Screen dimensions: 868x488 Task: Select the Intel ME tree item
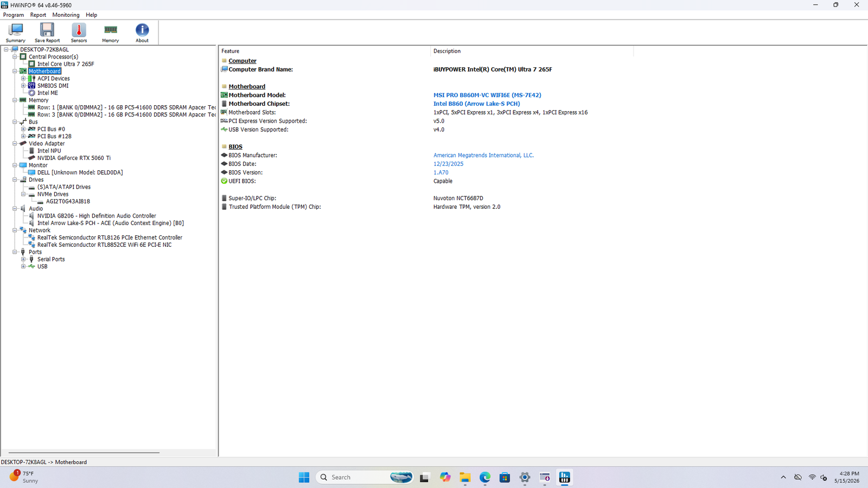(x=48, y=93)
